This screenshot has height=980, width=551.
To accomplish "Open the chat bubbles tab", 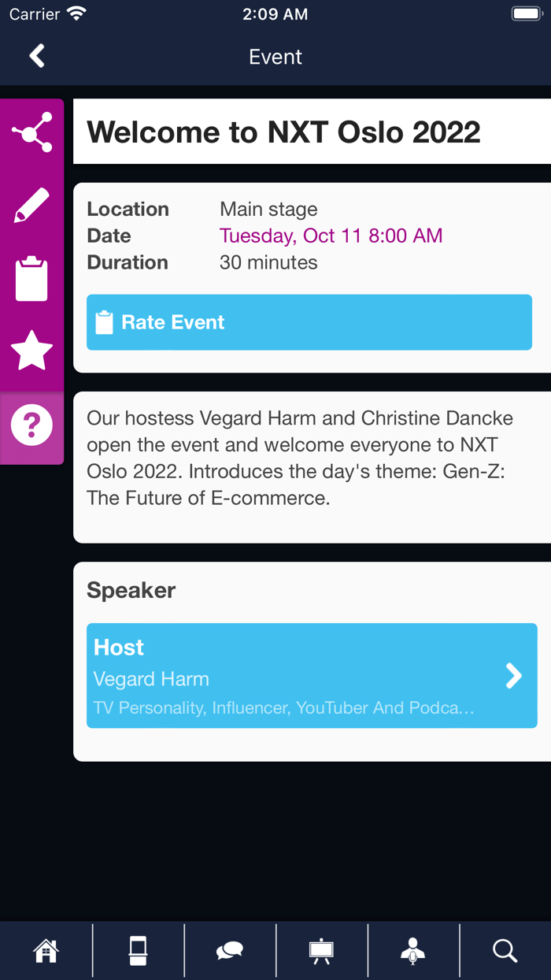I will tap(230, 951).
